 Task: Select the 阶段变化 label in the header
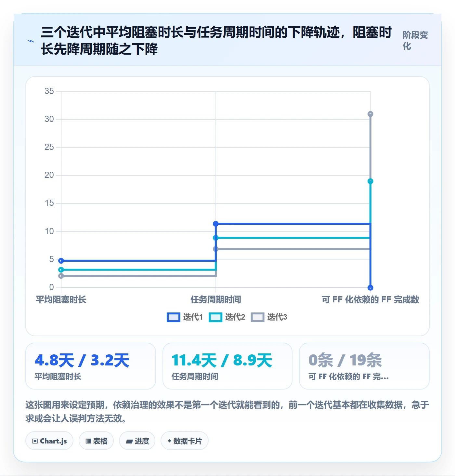[x=415, y=41]
